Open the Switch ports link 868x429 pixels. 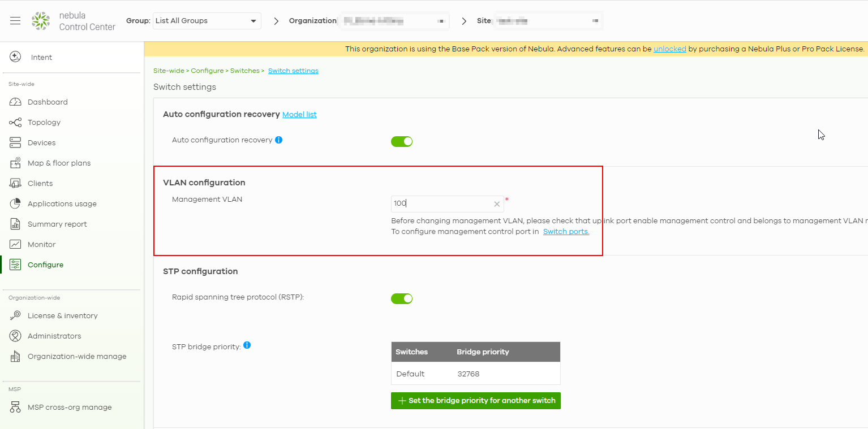566,232
